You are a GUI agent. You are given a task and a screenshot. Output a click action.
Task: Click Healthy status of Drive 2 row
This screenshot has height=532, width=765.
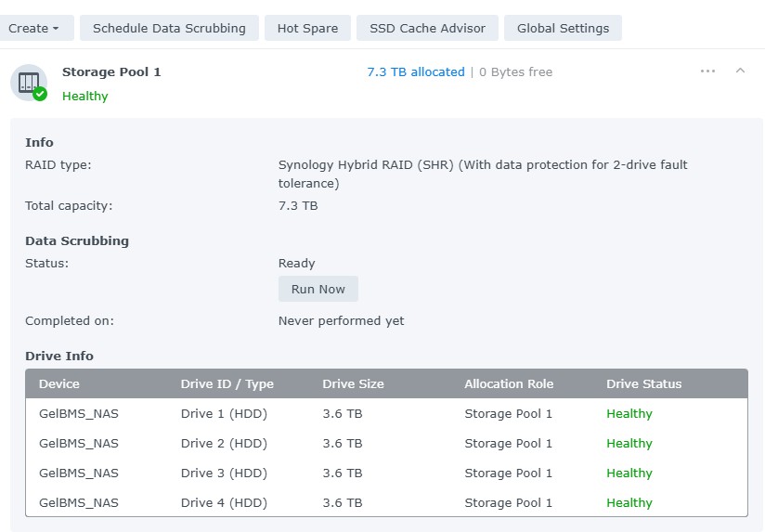(629, 444)
